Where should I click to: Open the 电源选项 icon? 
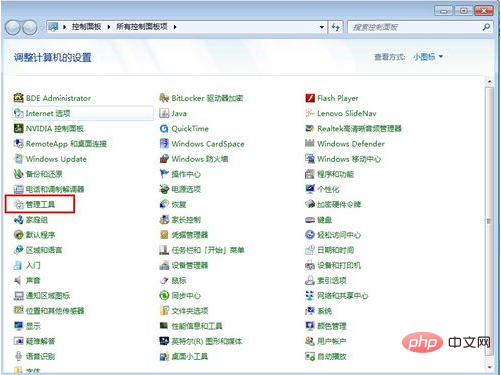164,189
